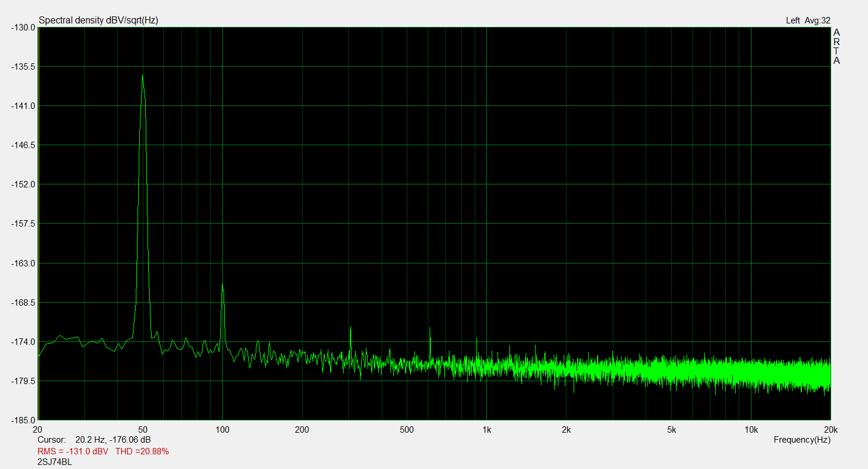
Task: Click the top of the 50 Hz spectral peak
Action: point(142,76)
